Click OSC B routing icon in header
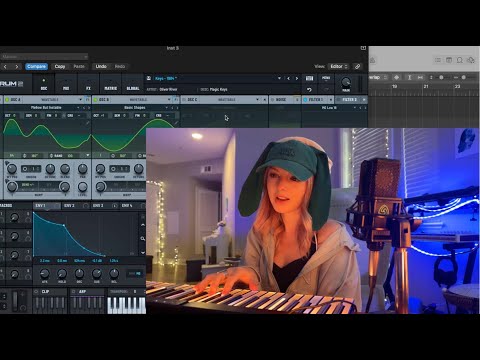Image resolution: width=480 pixels, height=360 pixels. pos(176,100)
